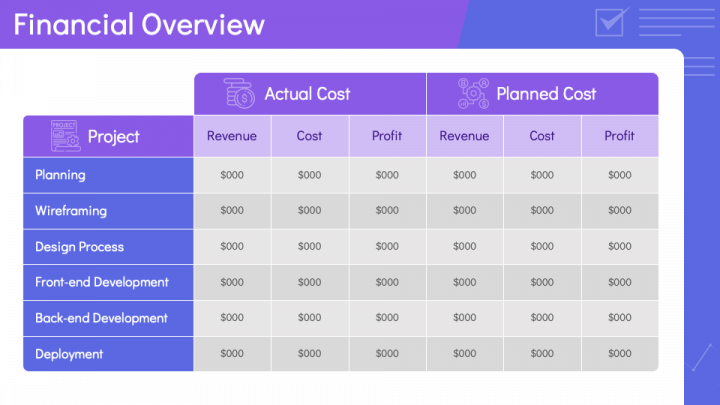Click the Cost subheader under Actual Cost
720x405 pixels.
[x=310, y=136]
